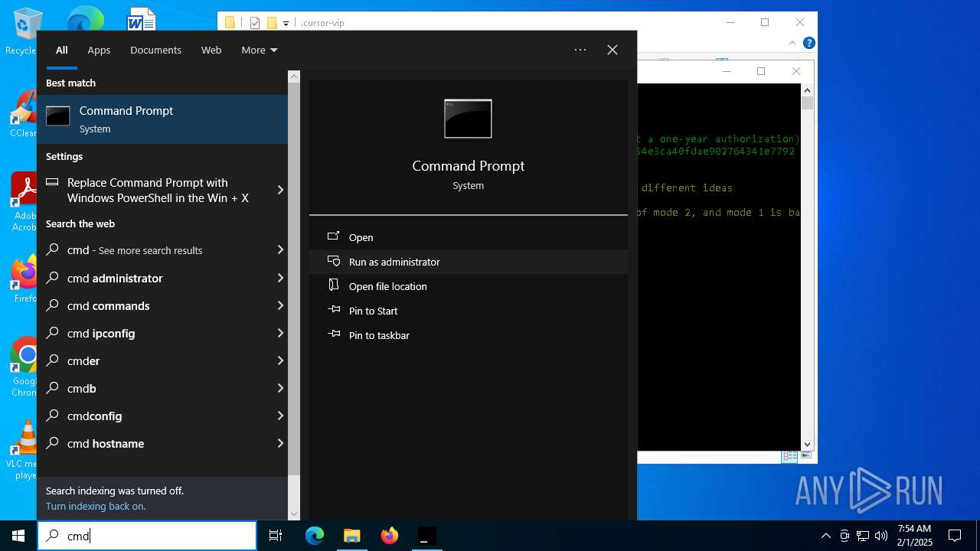Select 'cmd - See more search results'
The width and height of the screenshot is (980, 551).
click(155, 250)
